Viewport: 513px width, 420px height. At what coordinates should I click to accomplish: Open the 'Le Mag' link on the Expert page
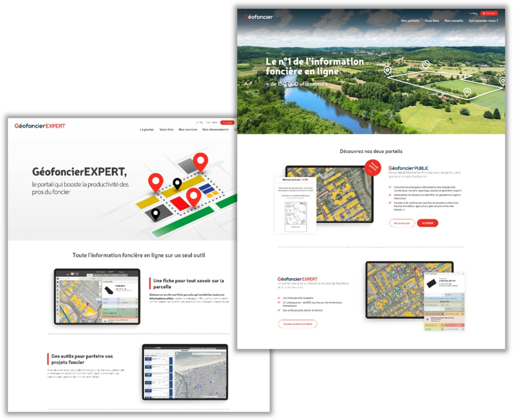point(199,122)
